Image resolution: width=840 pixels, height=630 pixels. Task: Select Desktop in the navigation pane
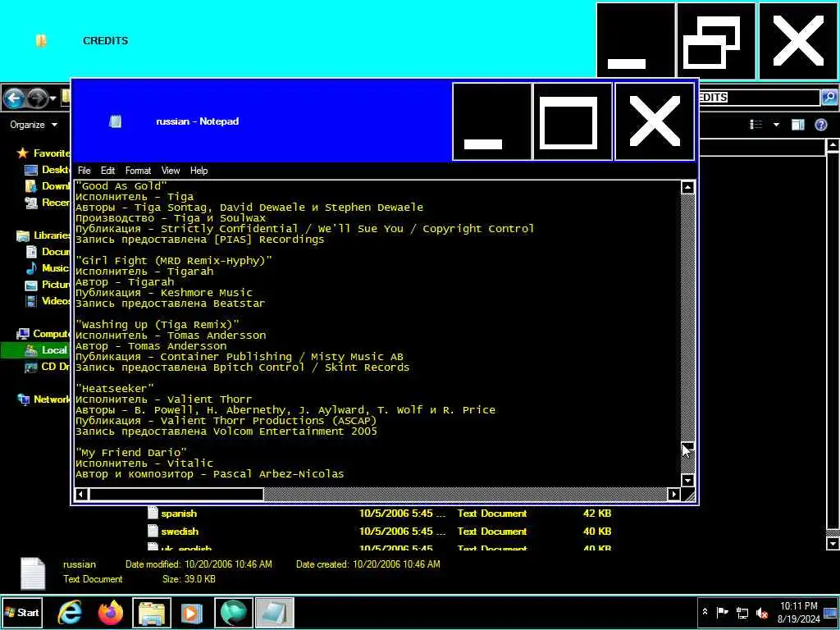tap(48, 170)
